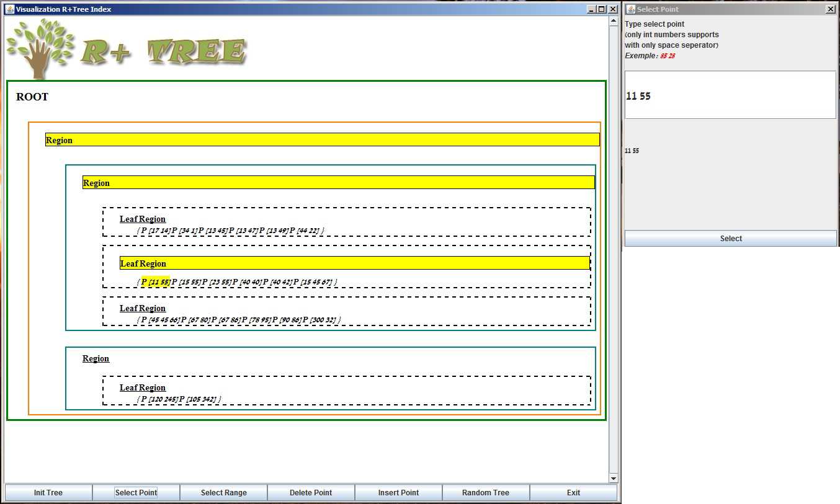Generate a Random Tree
The height and width of the screenshot is (504, 840).
(x=486, y=493)
